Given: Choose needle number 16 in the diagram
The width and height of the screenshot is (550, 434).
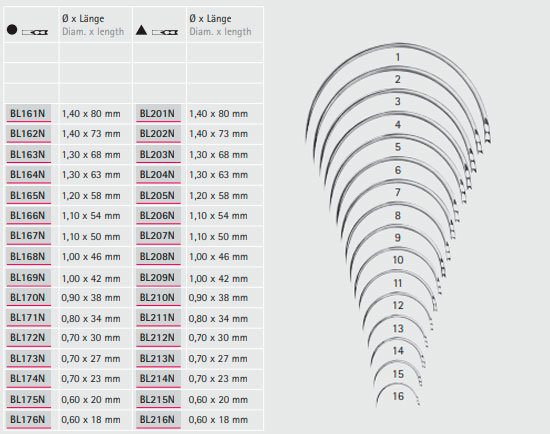Looking at the screenshot, I should pyautogui.click(x=398, y=396).
